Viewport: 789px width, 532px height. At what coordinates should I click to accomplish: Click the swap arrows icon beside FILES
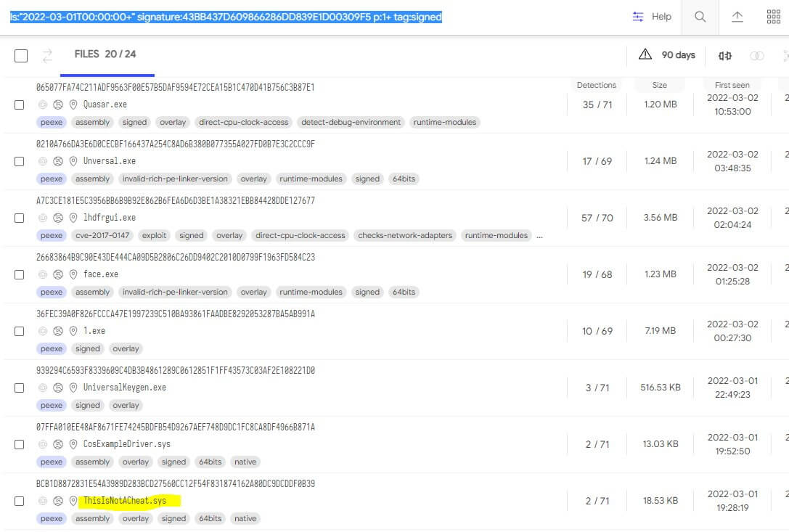click(48, 55)
